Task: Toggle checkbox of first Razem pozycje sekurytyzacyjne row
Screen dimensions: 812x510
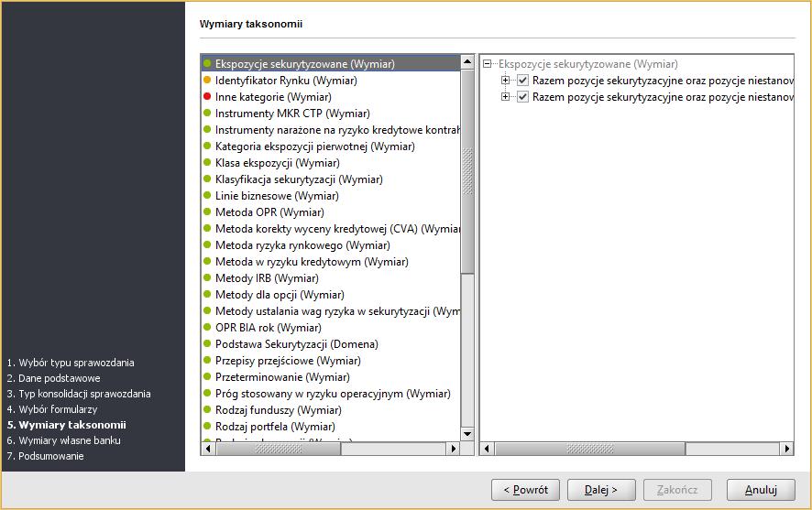Action: click(x=523, y=81)
